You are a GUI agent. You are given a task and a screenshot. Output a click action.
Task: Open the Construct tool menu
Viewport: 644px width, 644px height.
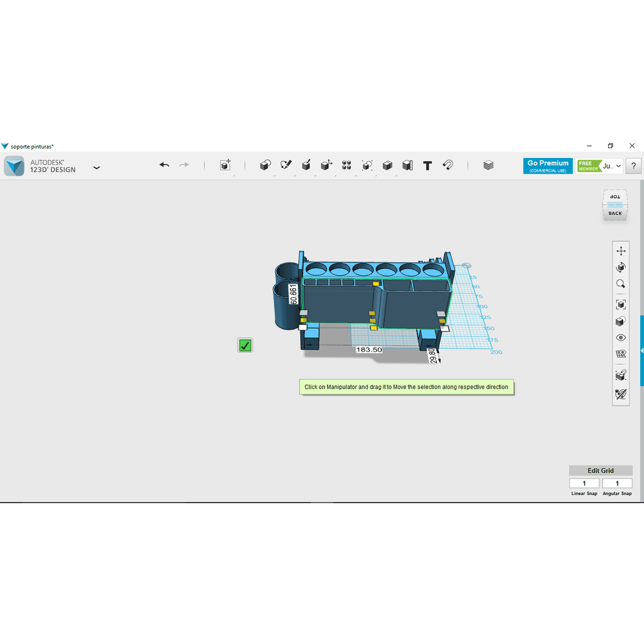(x=306, y=165)
